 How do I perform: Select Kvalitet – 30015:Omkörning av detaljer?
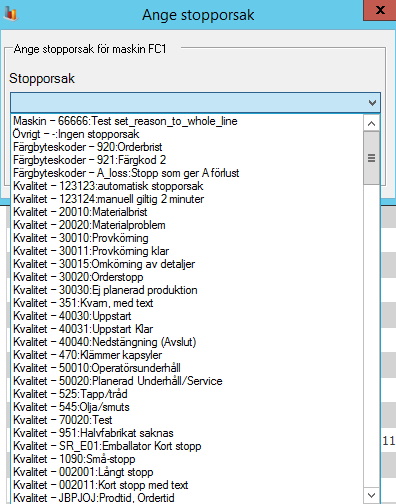(187, 264)
